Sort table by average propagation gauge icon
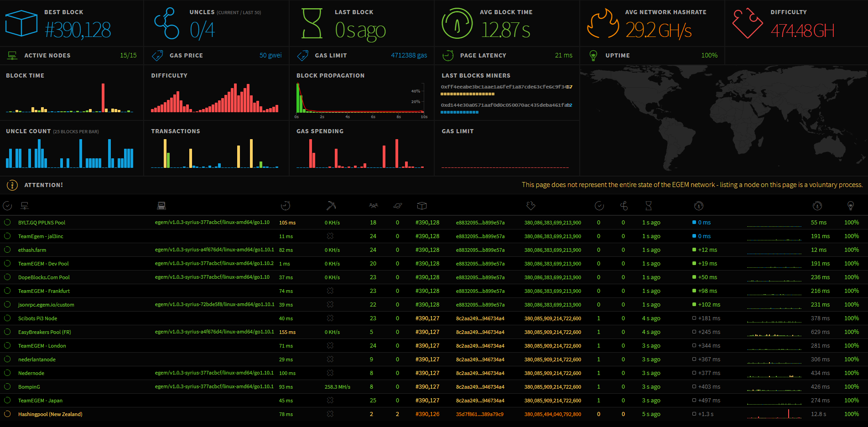Image resolution: width=868 pixels, height=427 pixels. 817,206
